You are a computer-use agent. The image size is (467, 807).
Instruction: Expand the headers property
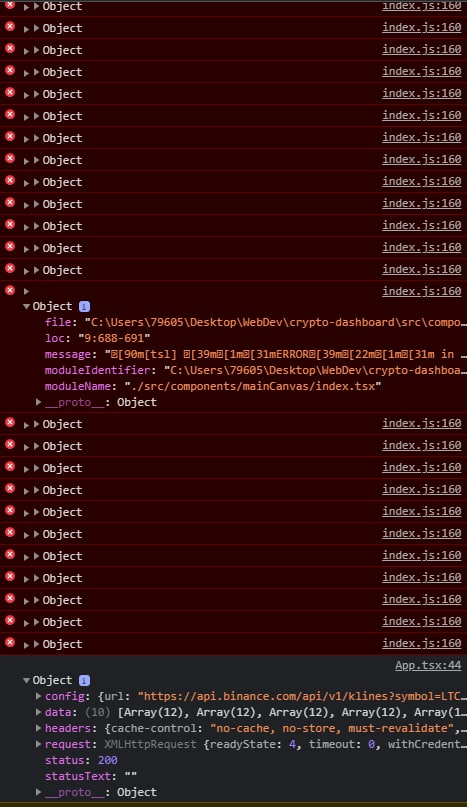click(39, 728)
